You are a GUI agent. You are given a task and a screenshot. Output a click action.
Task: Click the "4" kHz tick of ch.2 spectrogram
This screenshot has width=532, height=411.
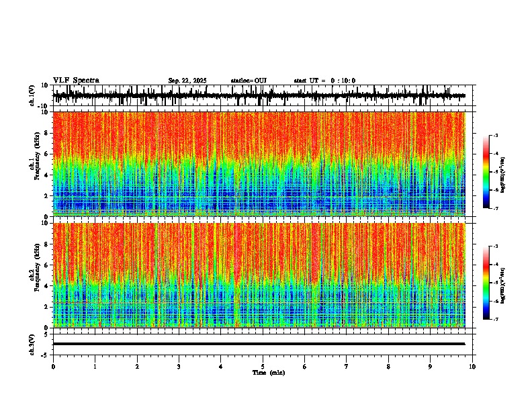46,286
